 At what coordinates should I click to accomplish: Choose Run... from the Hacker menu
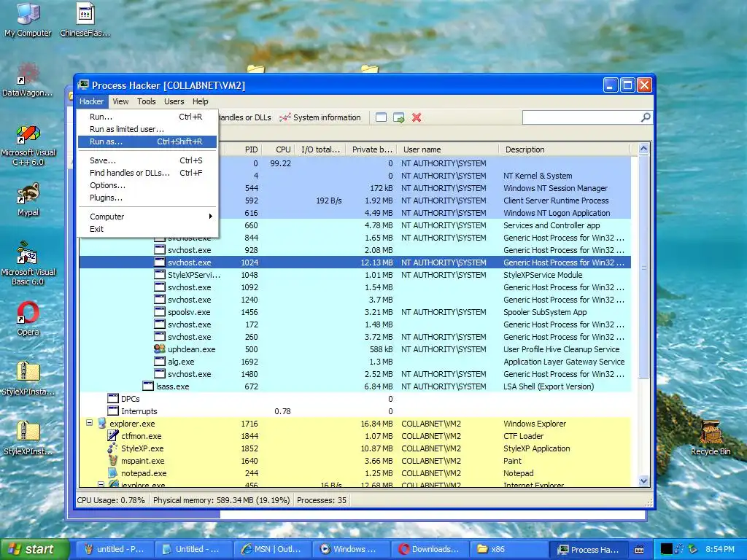(147, 117)
